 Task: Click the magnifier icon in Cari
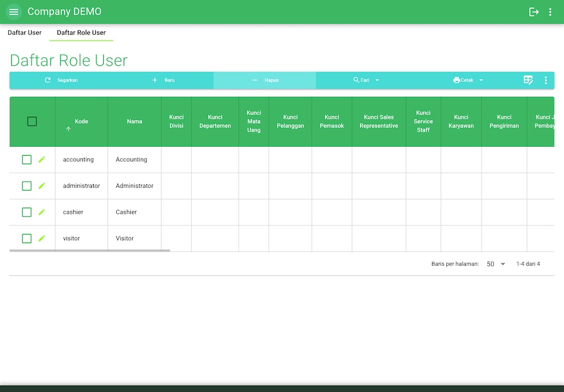[355, 80]
